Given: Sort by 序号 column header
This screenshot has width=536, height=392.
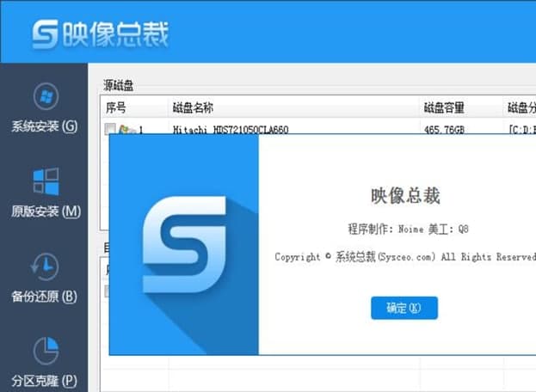Looking at the screenshot, I should click(x=116, y=108).
